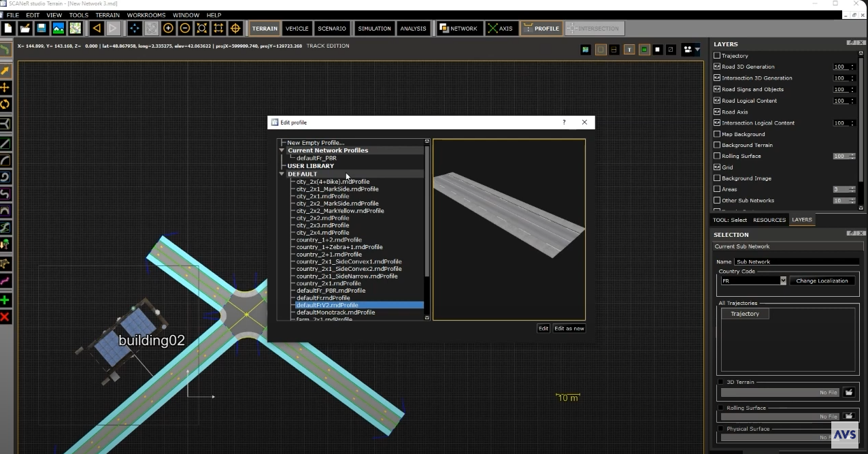
Task: Collapse the Current Network Profiles tree section
Action: point(282,150)
